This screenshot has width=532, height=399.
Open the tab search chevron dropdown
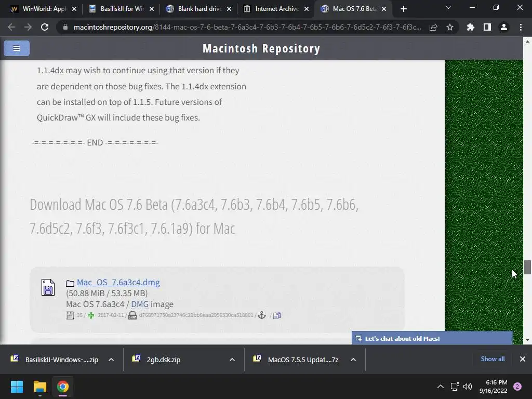coord(448,7)
